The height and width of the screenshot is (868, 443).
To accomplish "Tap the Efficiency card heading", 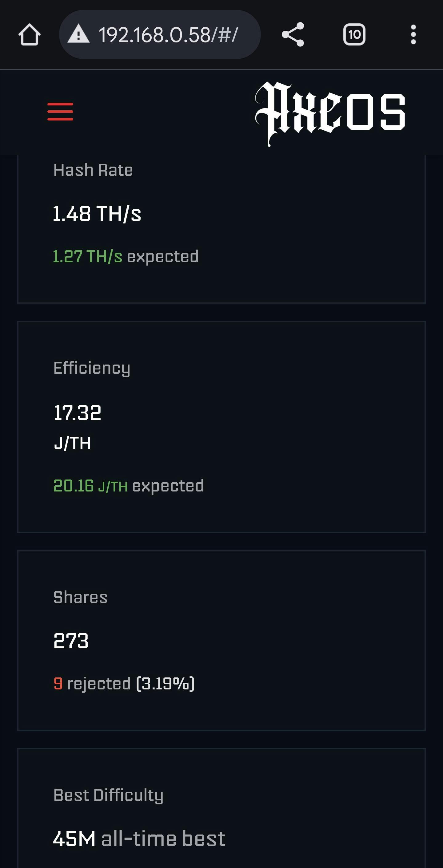I will coord(92,368).
